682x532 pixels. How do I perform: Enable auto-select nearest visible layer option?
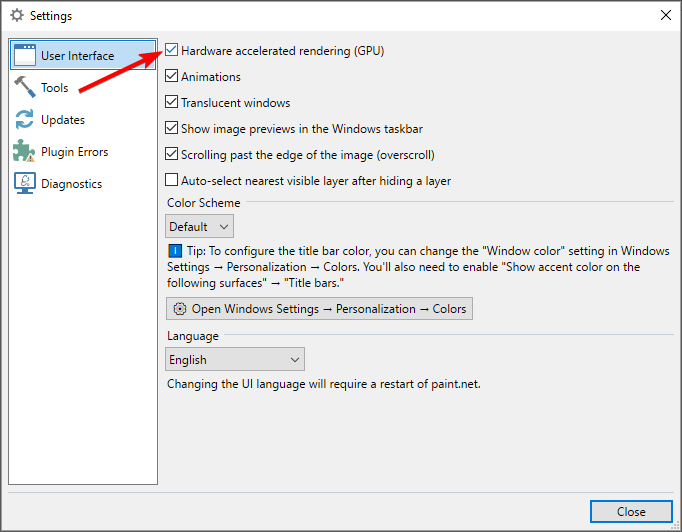pyautogui.click(x=171, y=180)
